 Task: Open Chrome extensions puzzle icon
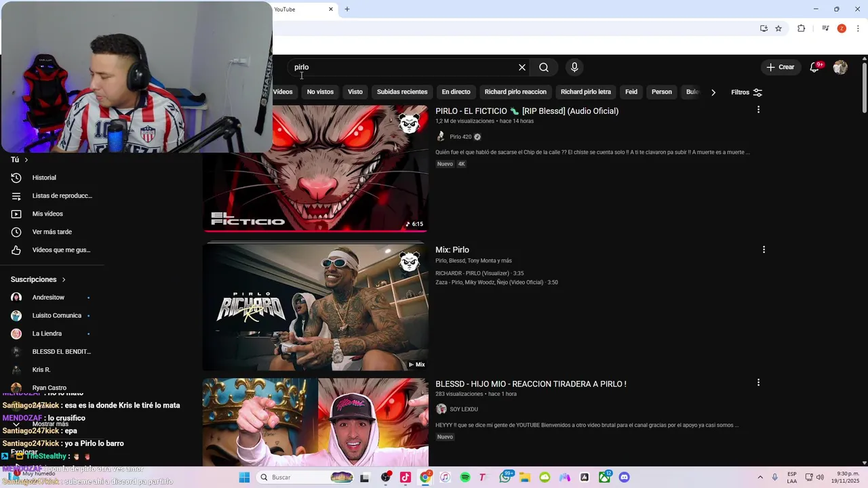801,28
